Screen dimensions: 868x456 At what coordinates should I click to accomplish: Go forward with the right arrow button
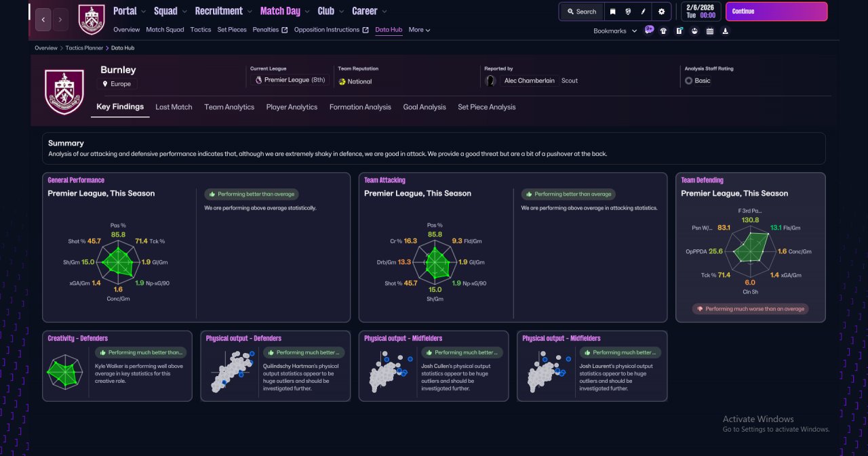click(x=60, y=20)
